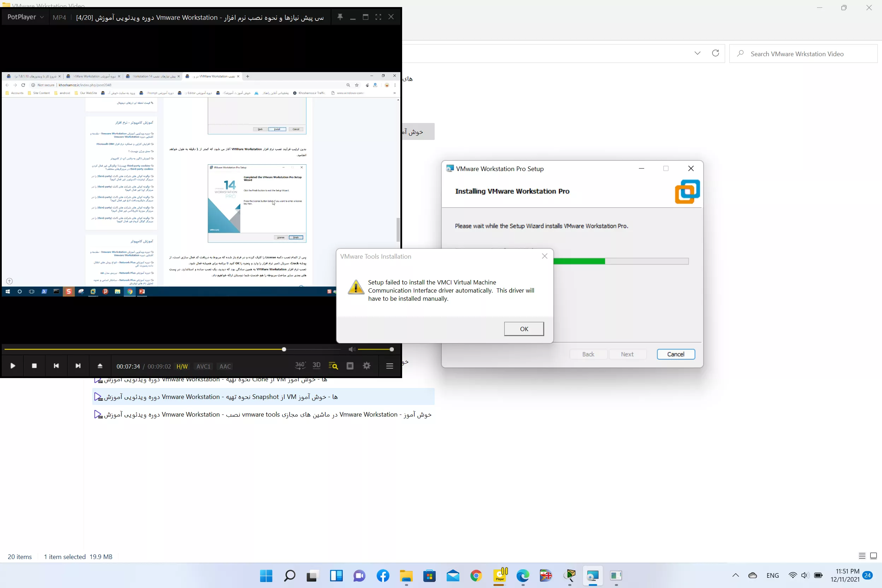Click the disabled Back button in Setup

point(588,354)
